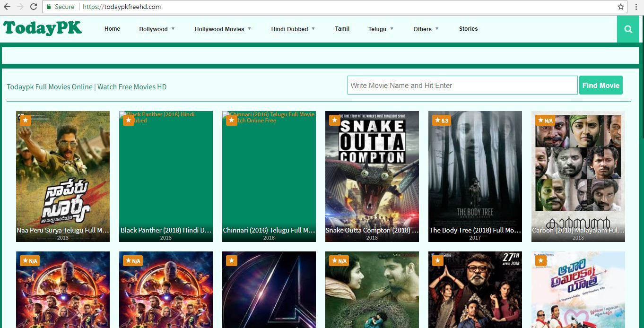Image resolution: width=644 pixels, height=328 pixels.
Task: Click the browser back arrow
Action: tap(7, 7)
